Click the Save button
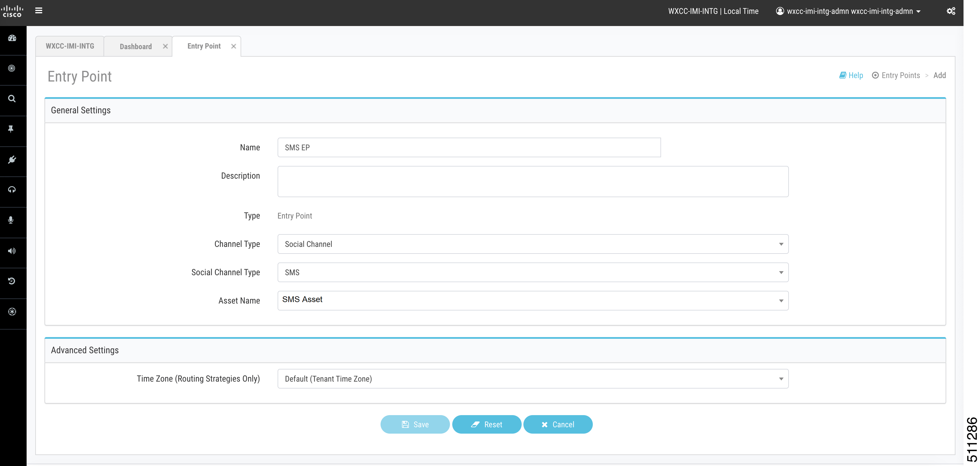The image size is (980, 466). tap(415, 425)
